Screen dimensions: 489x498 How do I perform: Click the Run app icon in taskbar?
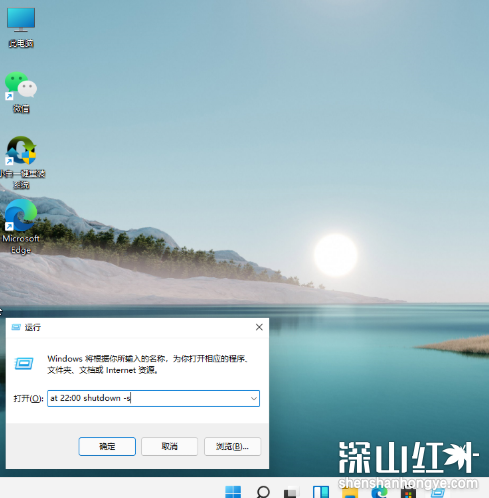[x=438, y=493]
